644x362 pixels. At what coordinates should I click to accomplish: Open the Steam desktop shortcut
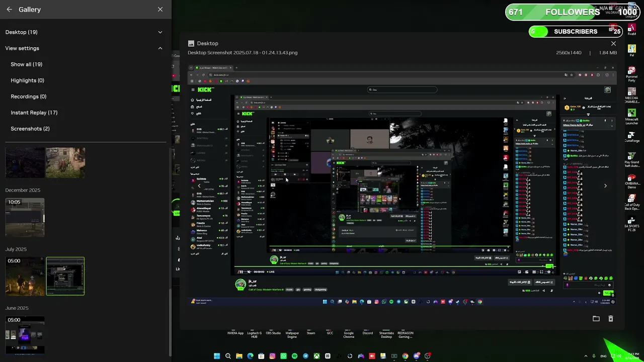point(311,333)
